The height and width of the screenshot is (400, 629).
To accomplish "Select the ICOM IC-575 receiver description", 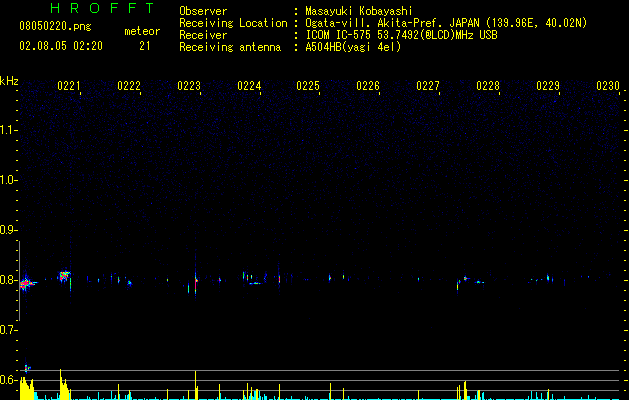I will coord(401,35).
